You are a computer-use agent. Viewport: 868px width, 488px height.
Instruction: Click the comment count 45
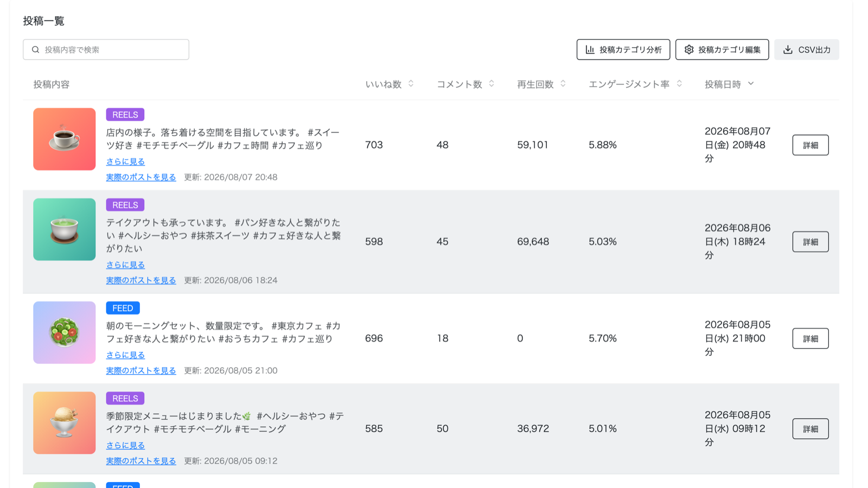443,242
